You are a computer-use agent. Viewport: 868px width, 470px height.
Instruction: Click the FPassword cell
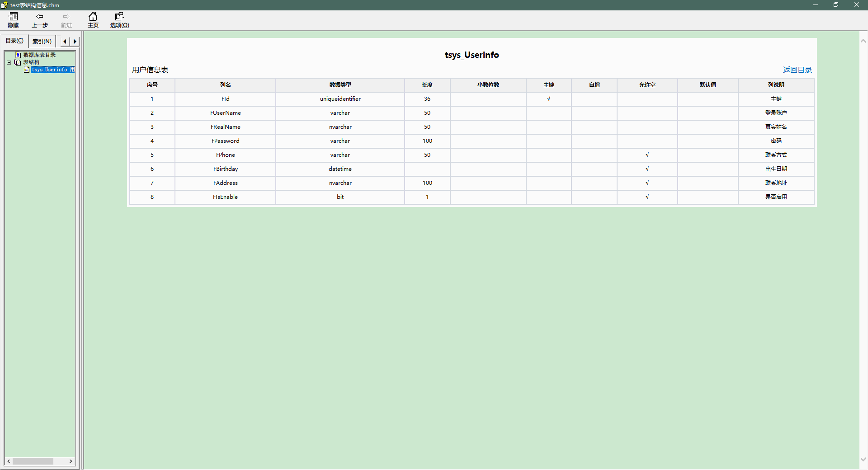coord(226,141)
